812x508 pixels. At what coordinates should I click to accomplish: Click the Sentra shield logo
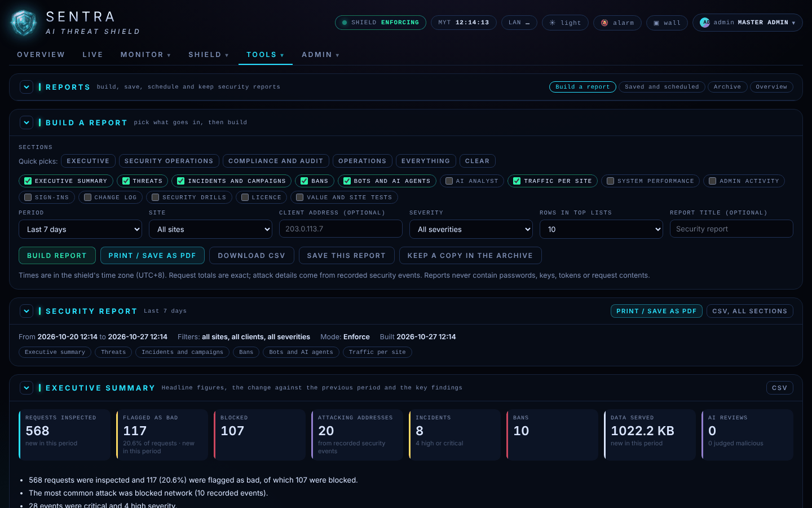coord(24,23)
